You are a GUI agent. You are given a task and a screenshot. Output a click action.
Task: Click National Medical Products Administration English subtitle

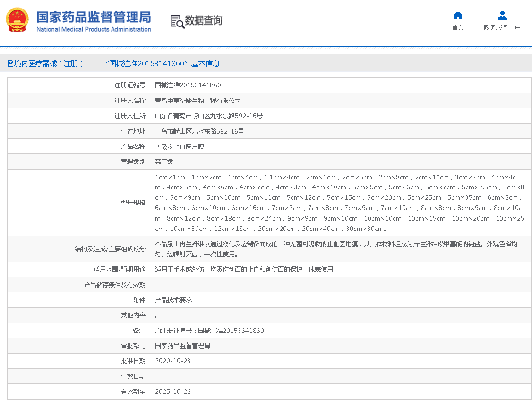coord(94,30)
